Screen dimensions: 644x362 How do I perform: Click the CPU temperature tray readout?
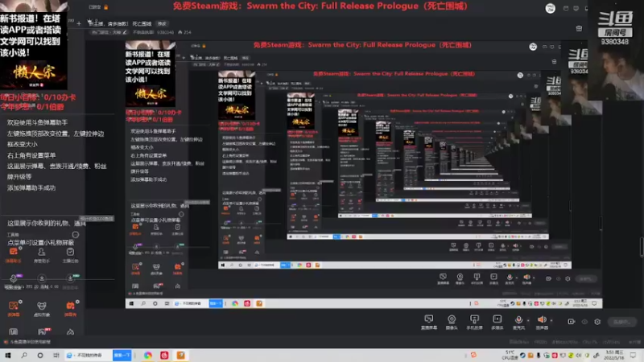click(x=510, y=355)
